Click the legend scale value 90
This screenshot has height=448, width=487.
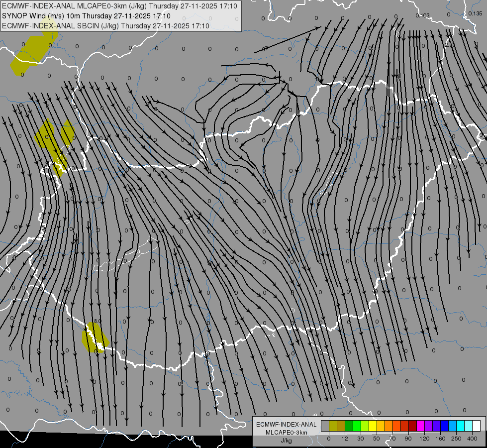coord(408,439)
